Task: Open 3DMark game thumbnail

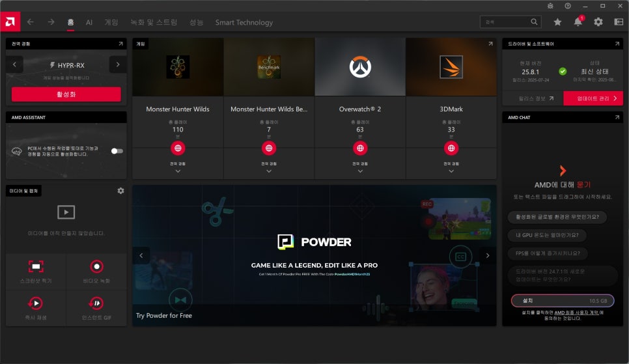Action: [451, 67]
